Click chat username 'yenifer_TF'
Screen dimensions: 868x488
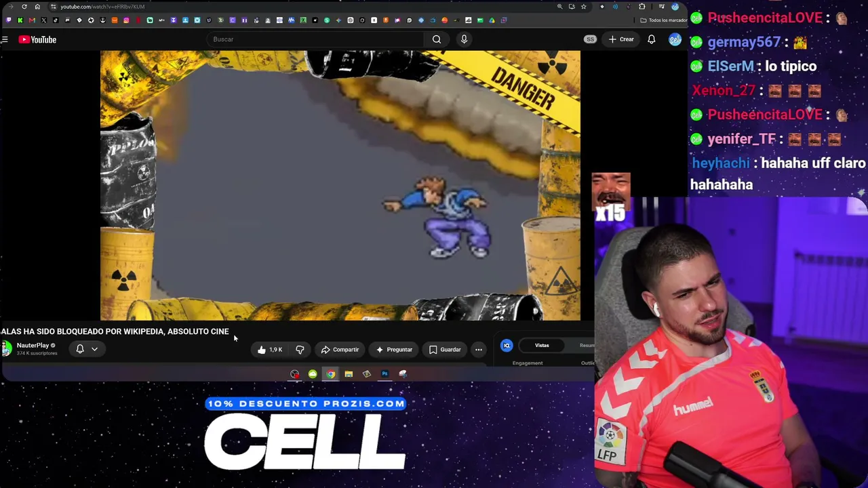click(742, 139)
